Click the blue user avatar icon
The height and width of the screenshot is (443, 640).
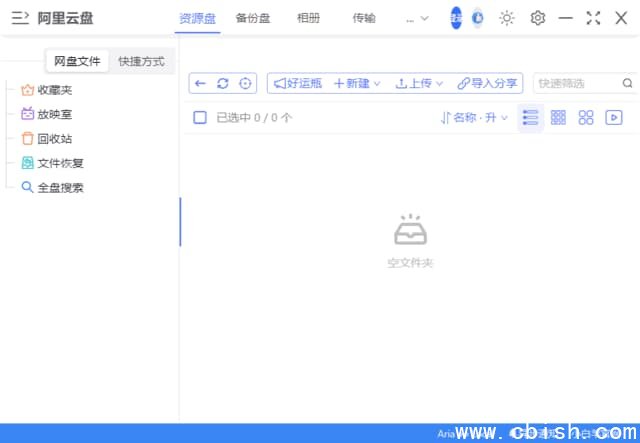pyautogui.click(x=456, y=18)
